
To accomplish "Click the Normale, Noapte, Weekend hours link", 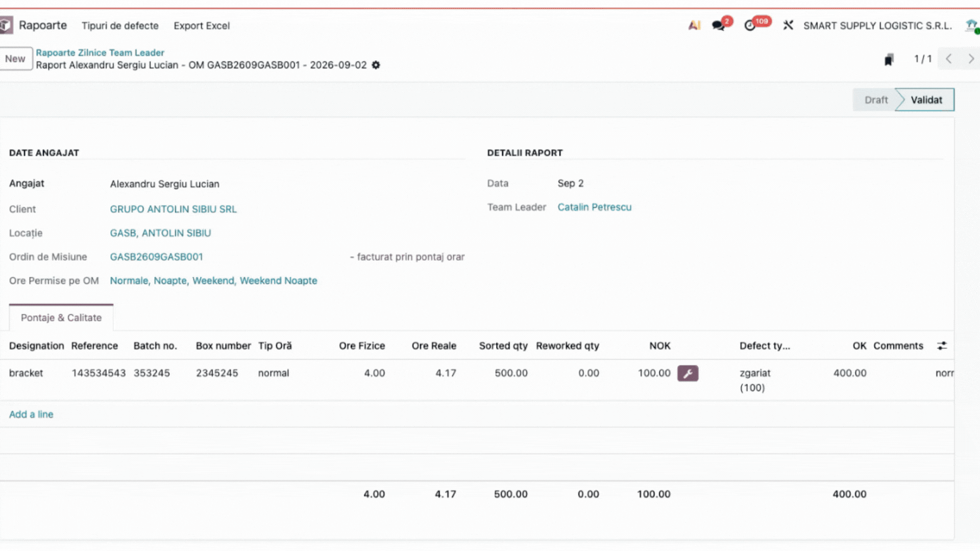I will [x=213, y=281].
